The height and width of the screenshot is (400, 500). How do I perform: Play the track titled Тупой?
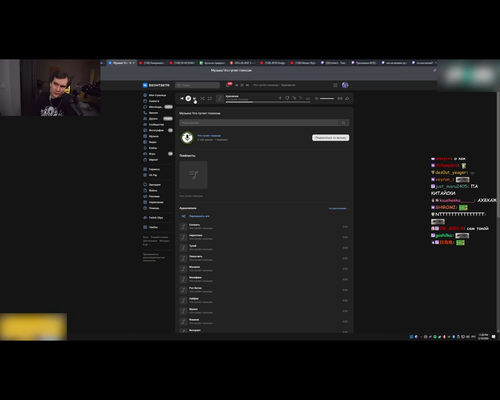[x=263, y=247]
